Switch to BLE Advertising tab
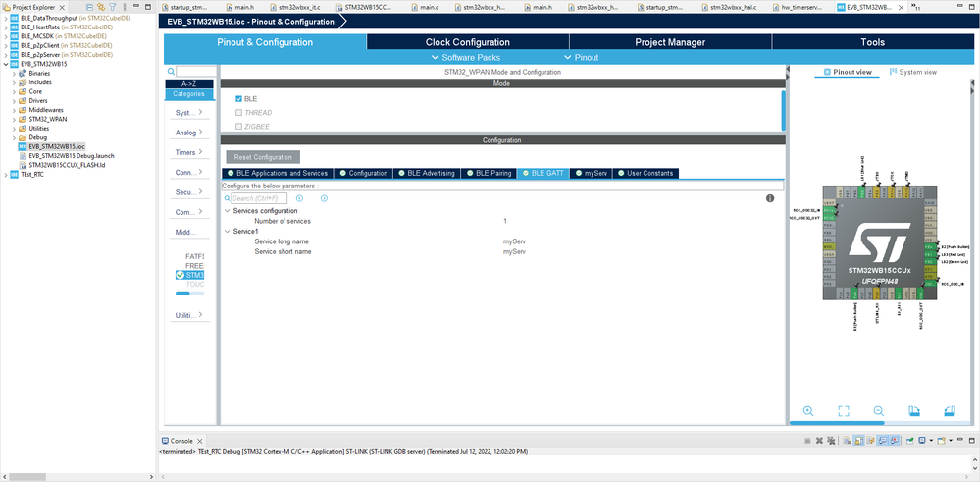The width and height of the screenshot is (980, 482). tap(427, 173)
